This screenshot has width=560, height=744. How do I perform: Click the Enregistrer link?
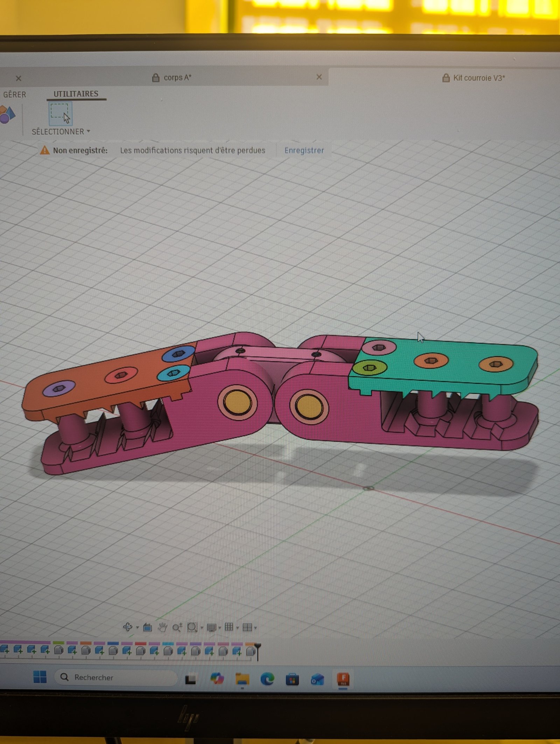304,151
